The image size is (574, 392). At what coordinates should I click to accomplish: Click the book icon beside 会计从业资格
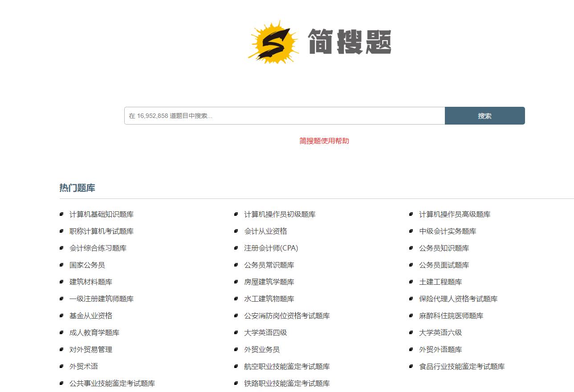pos(236,231)
